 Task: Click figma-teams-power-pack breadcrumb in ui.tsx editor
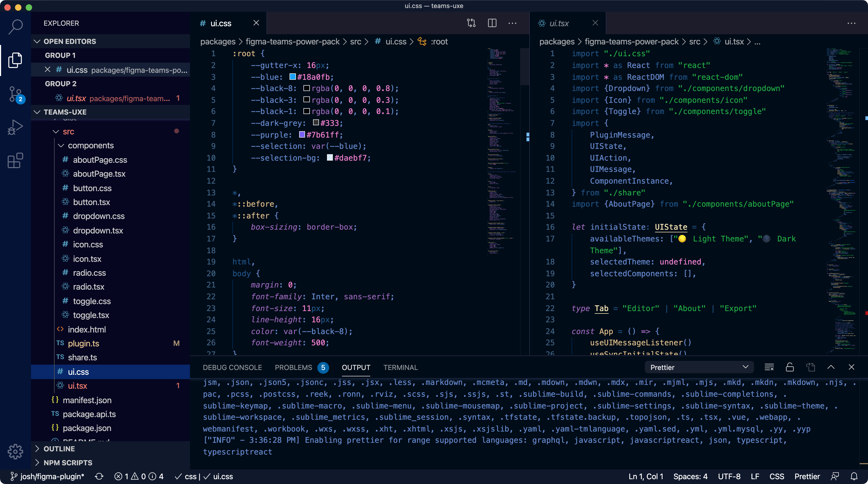(631, 41)
